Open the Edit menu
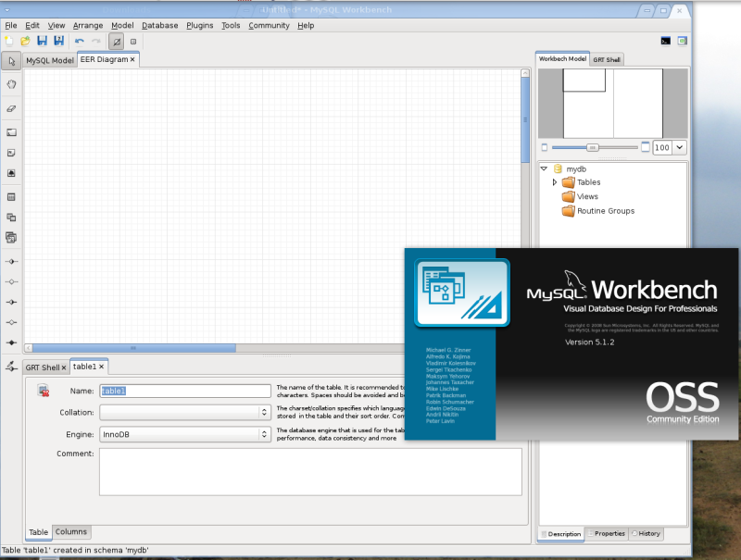Image resolution: width=741 pixels, height=560 pixels. click(x=32, y=26)
